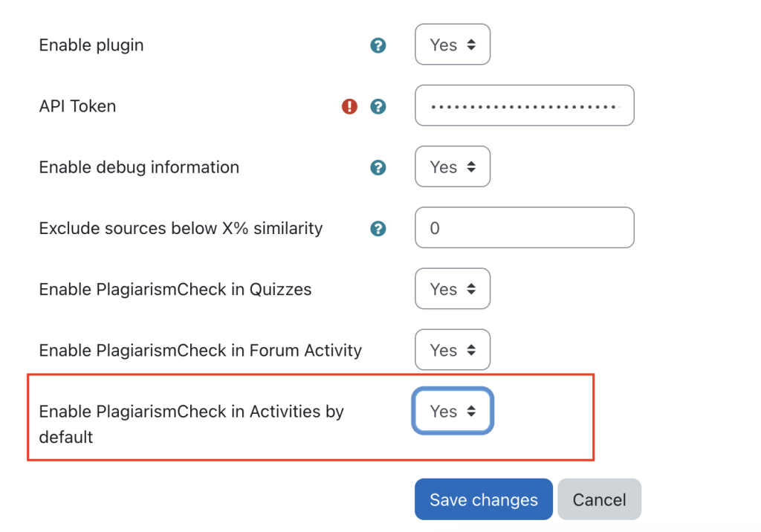
Task: Open the Enable PlagiarismCheck in Quizzes dropdown
Action: [452, 289]
